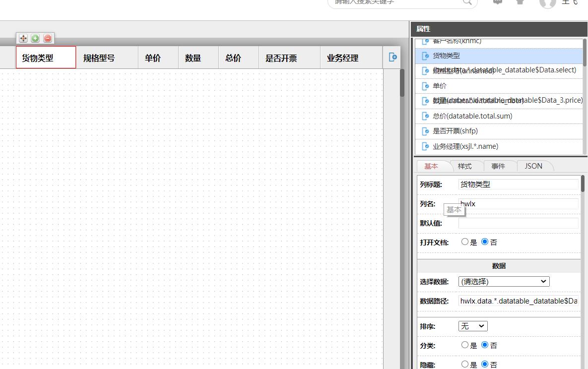The image size is (588, 369).
Task: Choose 否 for the 隐藏 option
Action: click(485, 365)
